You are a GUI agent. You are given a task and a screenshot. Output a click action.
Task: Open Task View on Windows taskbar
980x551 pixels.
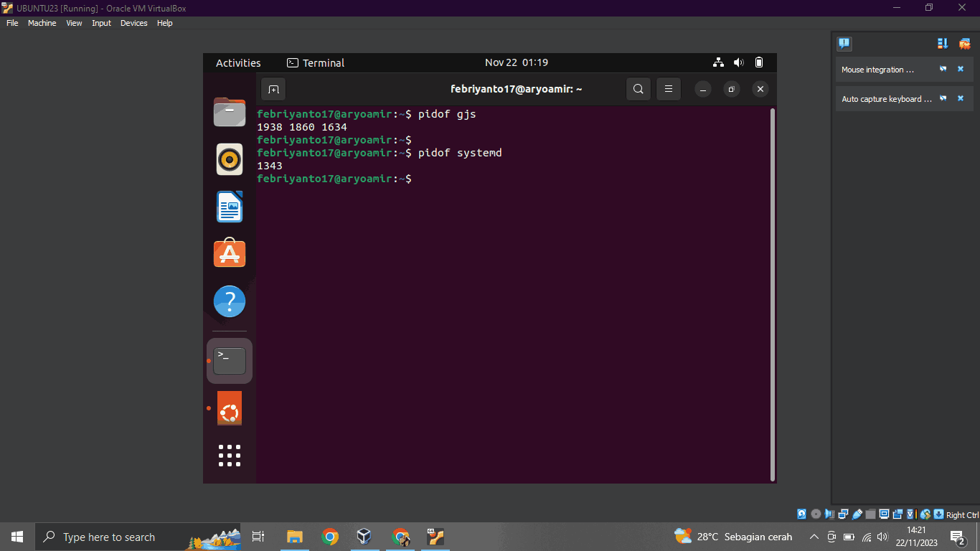tap(259, 537)
